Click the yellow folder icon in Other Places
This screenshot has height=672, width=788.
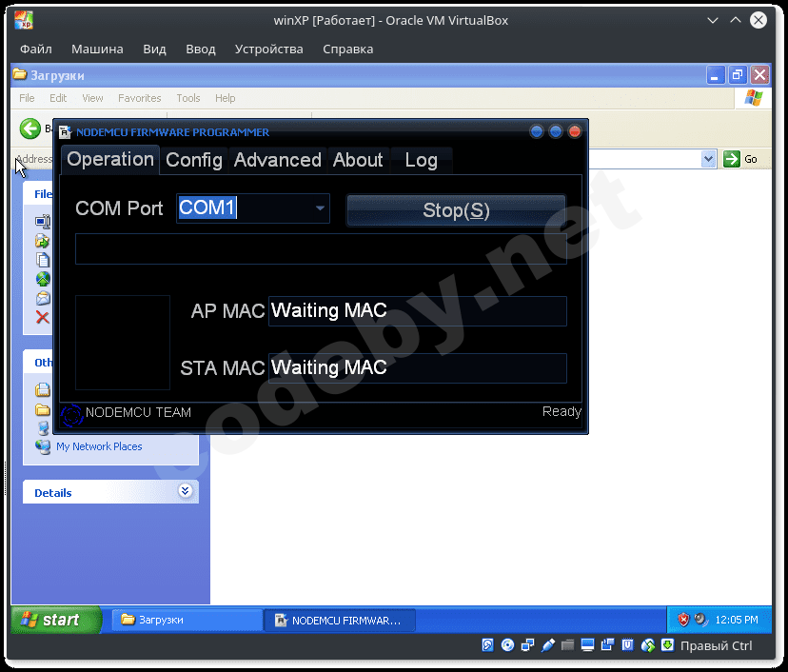point(43,409)
